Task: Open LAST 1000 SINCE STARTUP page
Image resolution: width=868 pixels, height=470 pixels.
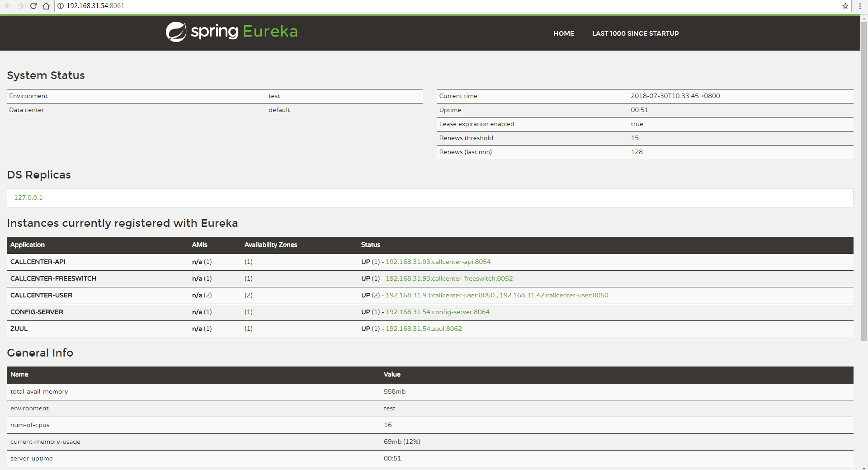Action: 635,33
